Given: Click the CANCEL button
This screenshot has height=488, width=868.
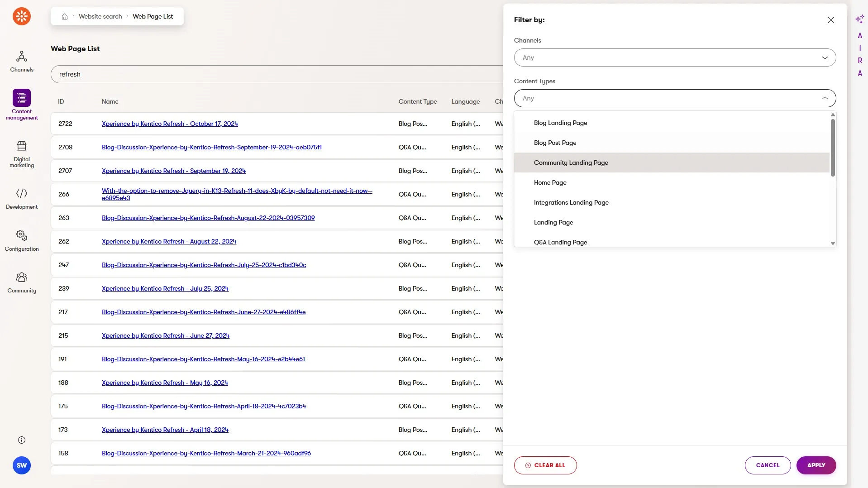Looking at the screenshot, I should (768, 465).
